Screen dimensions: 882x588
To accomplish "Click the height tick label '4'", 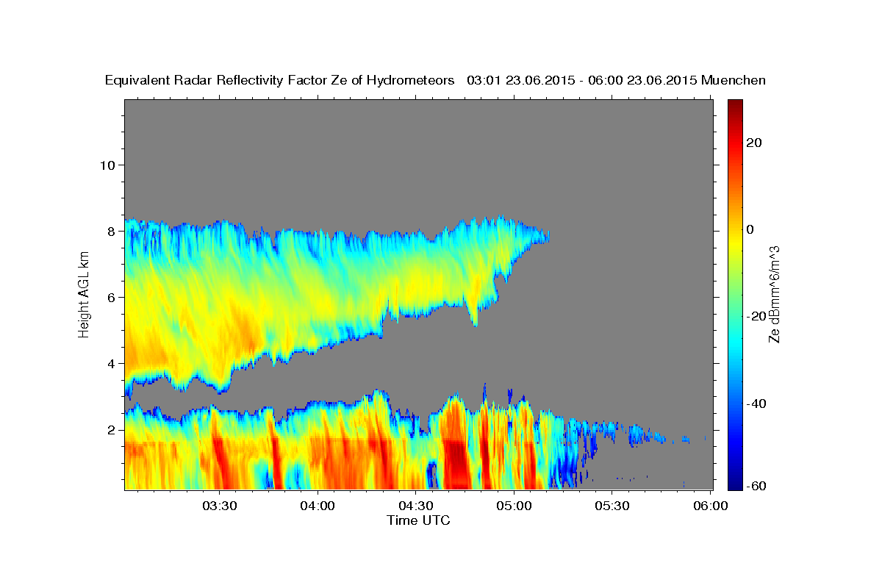I will coord(110,363).
